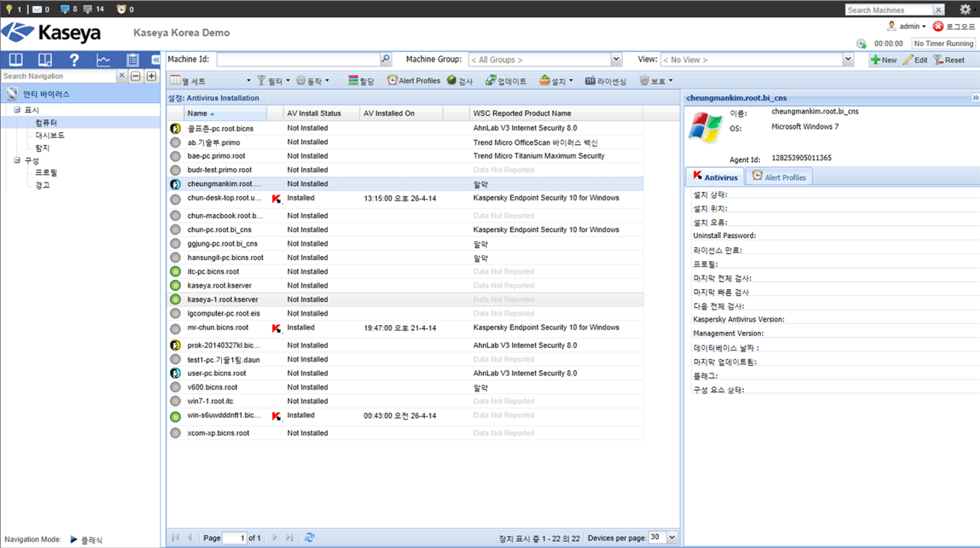
Task: Click the offline machines monitor icon showing 14
Action: pyautogui.click(x=88, y=9)
